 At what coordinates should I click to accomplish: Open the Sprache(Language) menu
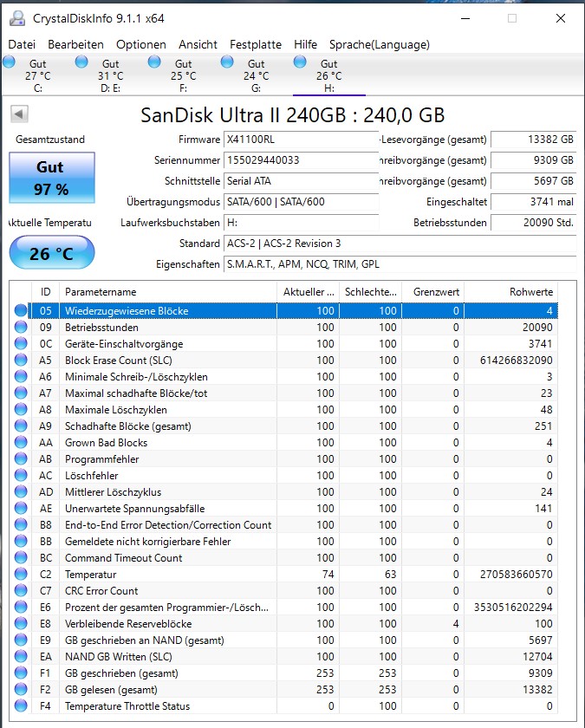pos(380,44)
